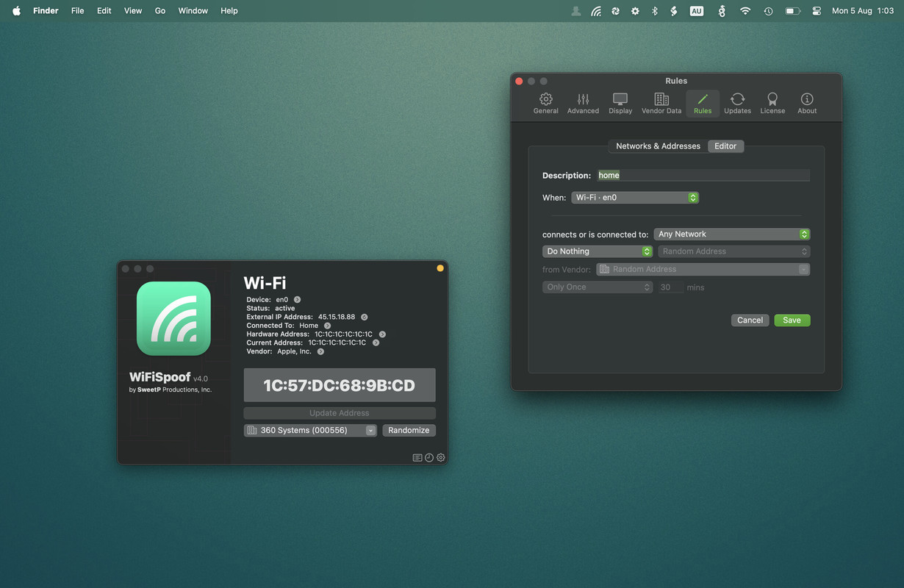Open the Only Once frequency dropdown
The width and height of the screenshot is (904, 588).
point(598,287)
